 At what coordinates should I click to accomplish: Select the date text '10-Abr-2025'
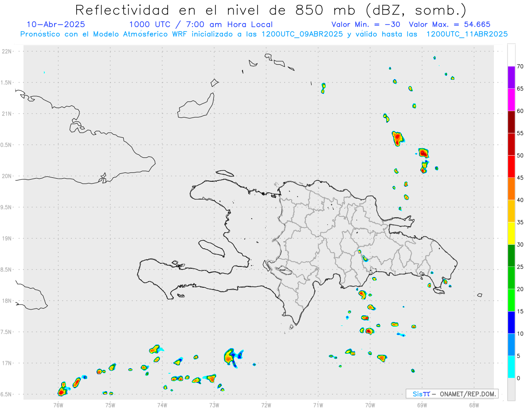(56, 24)
